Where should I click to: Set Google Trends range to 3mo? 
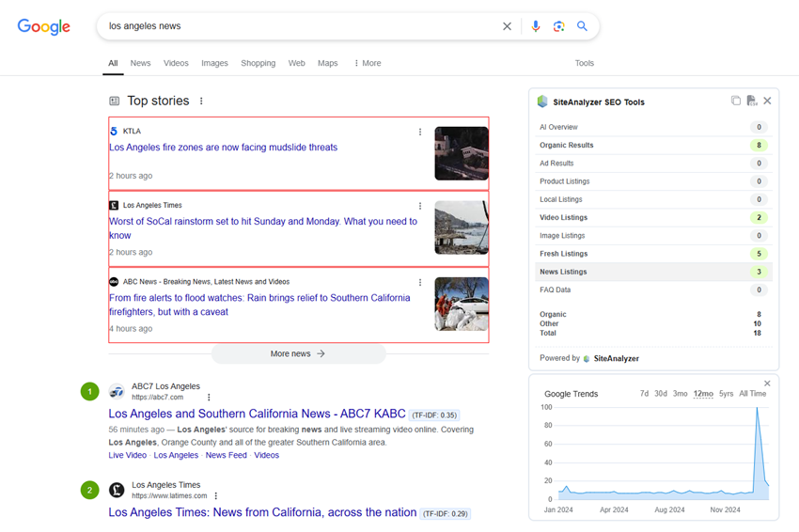680,394
